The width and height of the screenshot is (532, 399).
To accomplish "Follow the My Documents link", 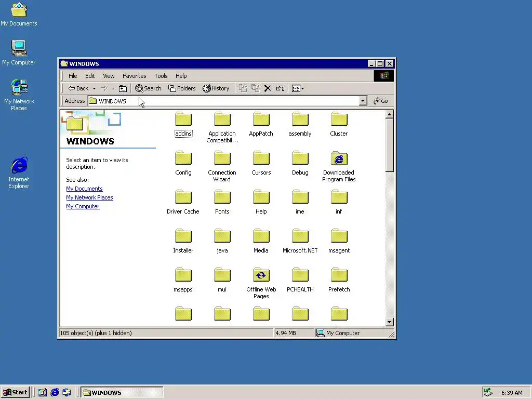I will coord(84,189).
